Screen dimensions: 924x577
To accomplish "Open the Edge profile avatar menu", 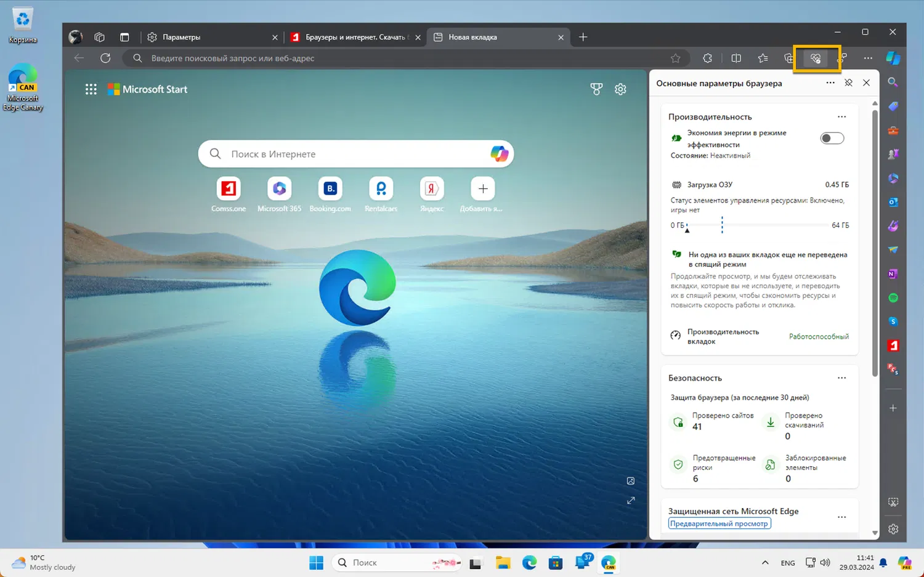I will 76,37.
